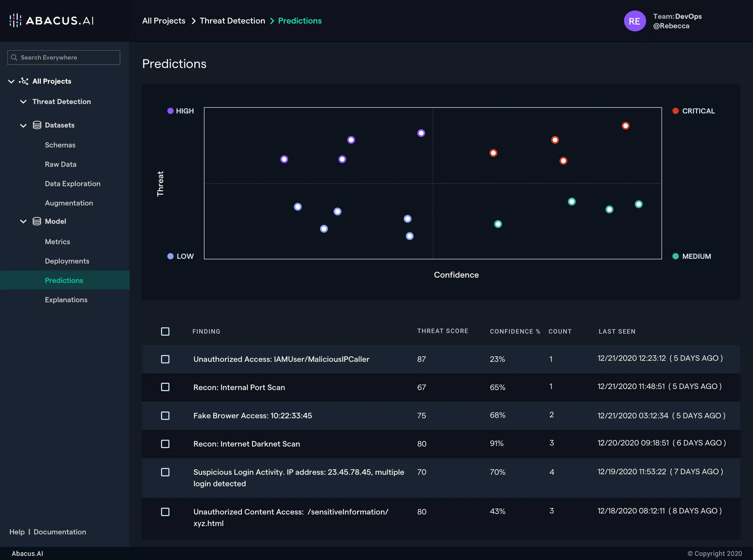Collapse the Threat Detection section
Viewport: 753px width, 560px height.
(23, 102)
